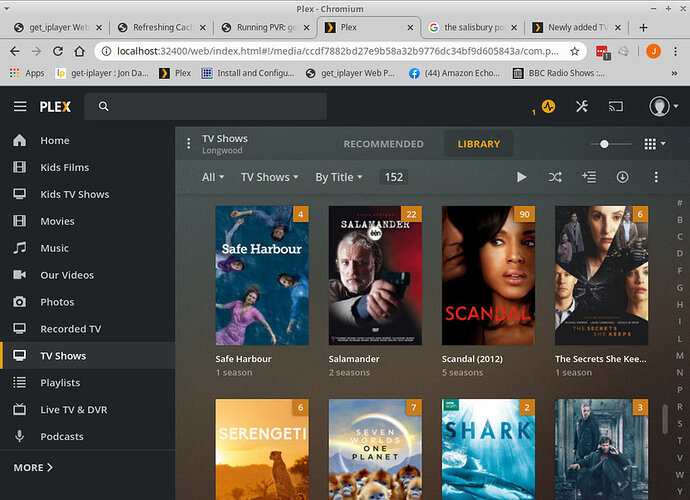Open the Safe Harbour poster
Screen dimensions: 690x500
[262, 276]
